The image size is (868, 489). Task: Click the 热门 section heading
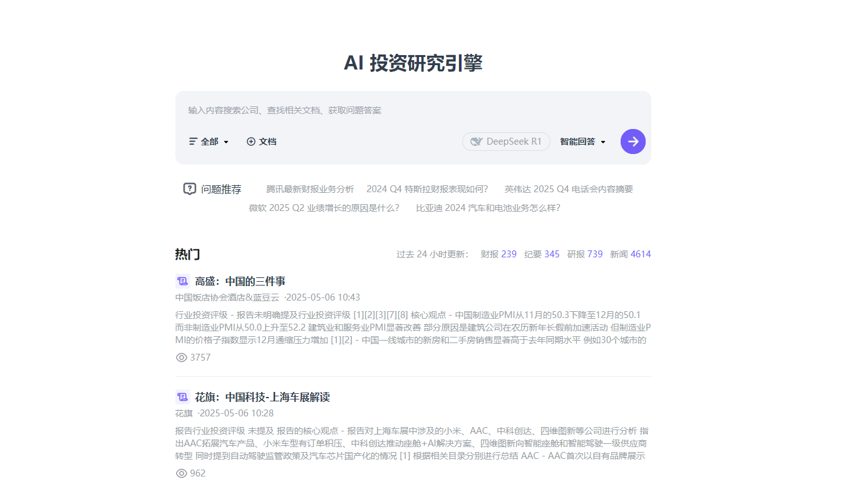tap(188, 254)
